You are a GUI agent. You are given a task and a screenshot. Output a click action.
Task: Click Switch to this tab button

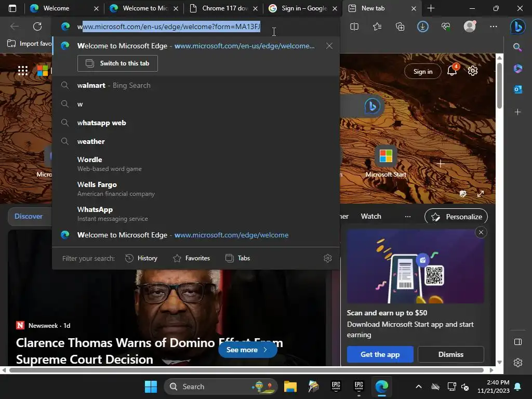(x=117, y=63)
